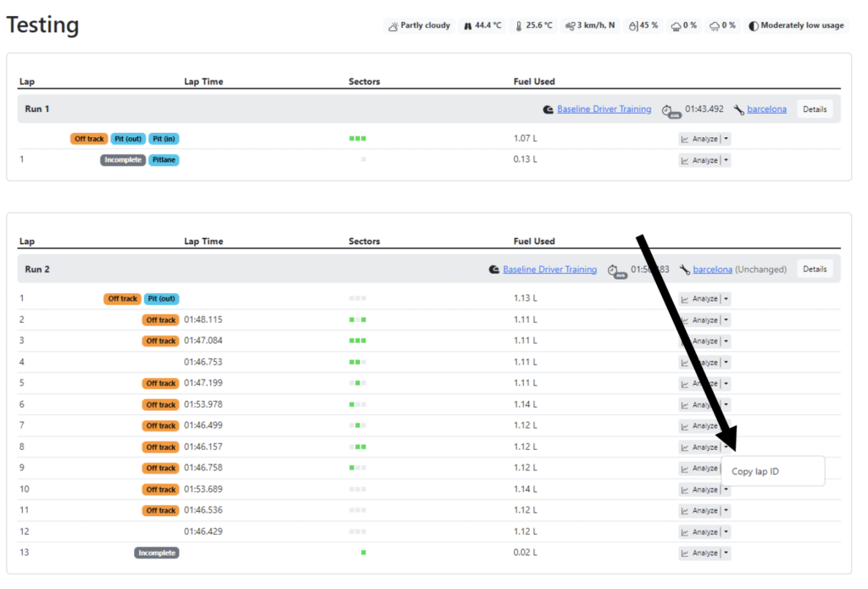Click Analyze for the 01:46.753 lap
This screenshot has width=868, height=589.
click(x=699, y=363)
